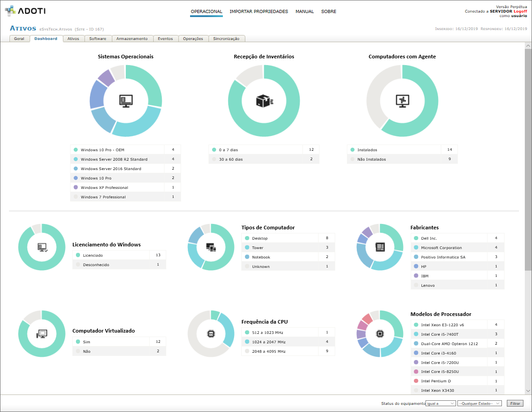Click the virtual machine icon in Computador Virtualizado chart
Screen dimensions: 532x412
(42, 334)
